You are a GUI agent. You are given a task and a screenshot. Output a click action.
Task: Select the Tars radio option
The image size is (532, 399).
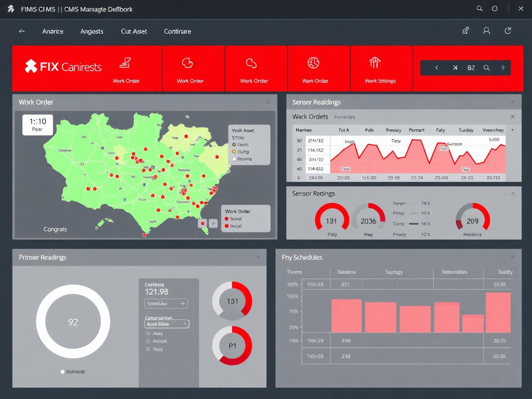click(148, 349)
